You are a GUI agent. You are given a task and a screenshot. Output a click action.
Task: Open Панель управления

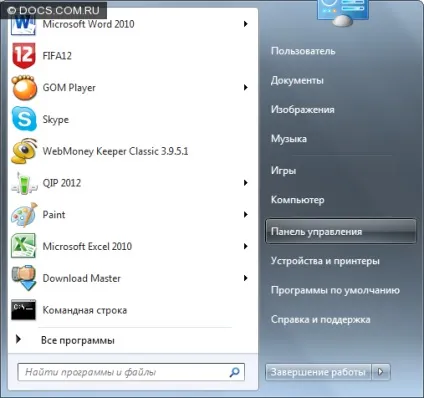(x=341, y=231)
